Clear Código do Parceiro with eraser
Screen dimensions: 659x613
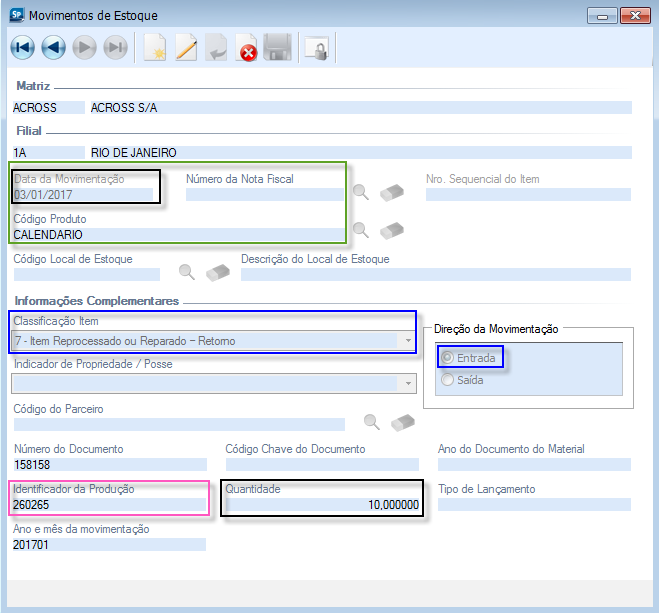point(403,422)
